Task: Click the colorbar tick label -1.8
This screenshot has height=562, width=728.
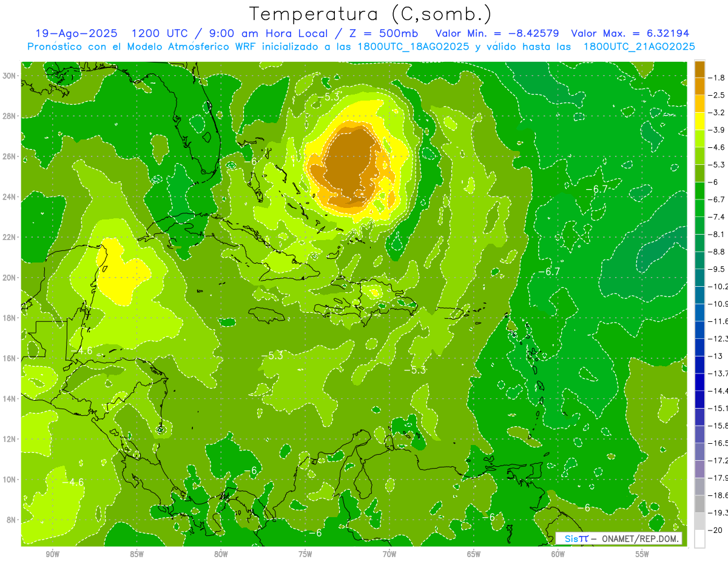Action: pyautogui.click(x=717, y=78)
